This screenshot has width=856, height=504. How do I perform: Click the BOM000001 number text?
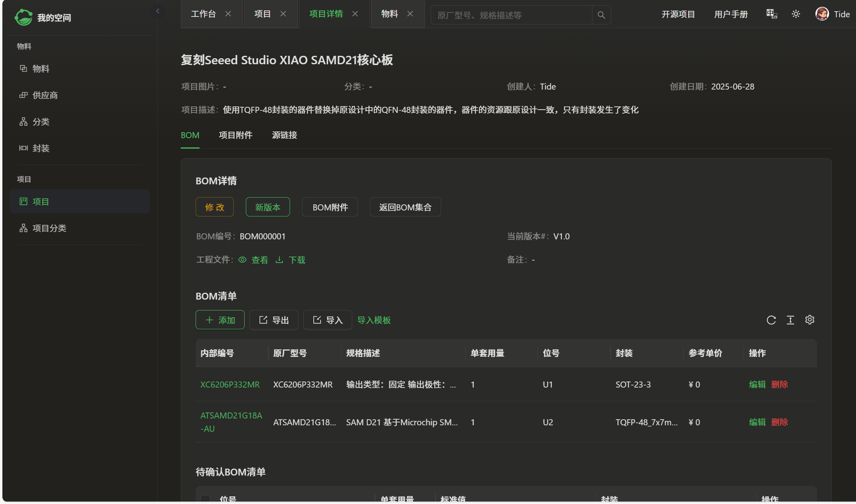click(263, 236)
